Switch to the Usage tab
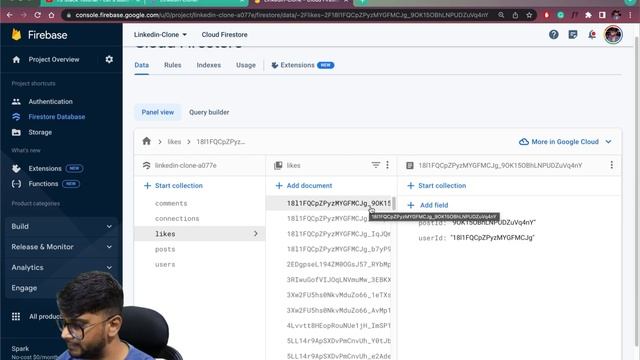This screenshot has width=640, height=360. (246, 65)
